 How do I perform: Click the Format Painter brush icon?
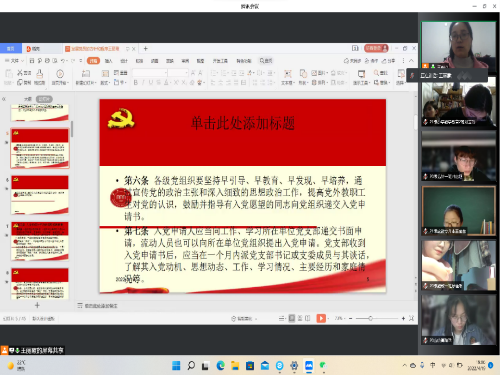coord(40,74)
